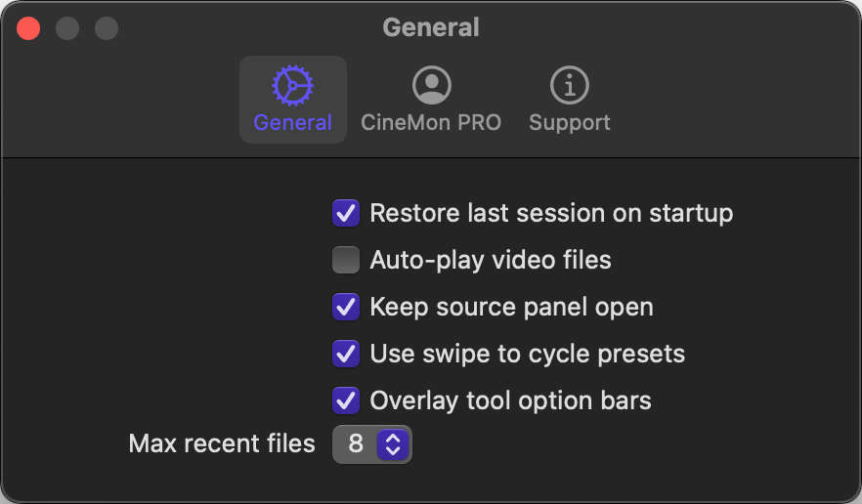Toggle Use swipe to cycle presets checkbox

pos(346,354)
